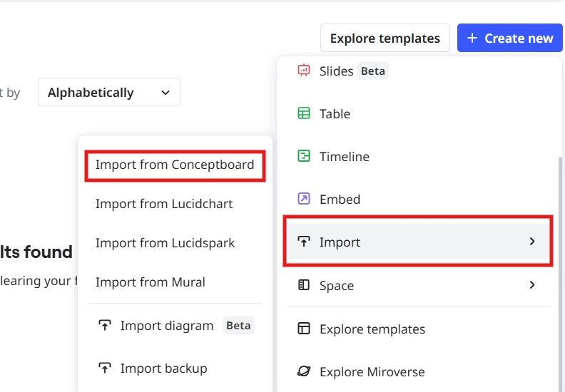Select Import diagram Beta option
The width and height of the screenshot is (565, 392).
coord(175,326)
